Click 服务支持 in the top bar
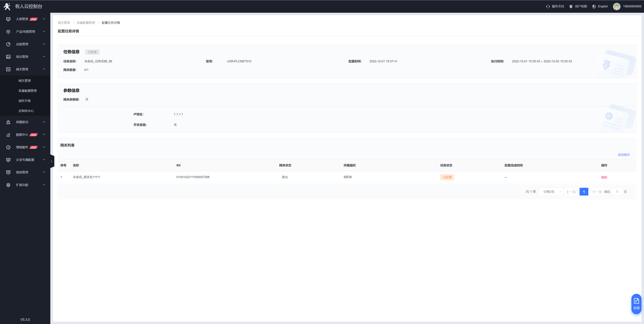This screenshot has height=324, width=644. 558,7
